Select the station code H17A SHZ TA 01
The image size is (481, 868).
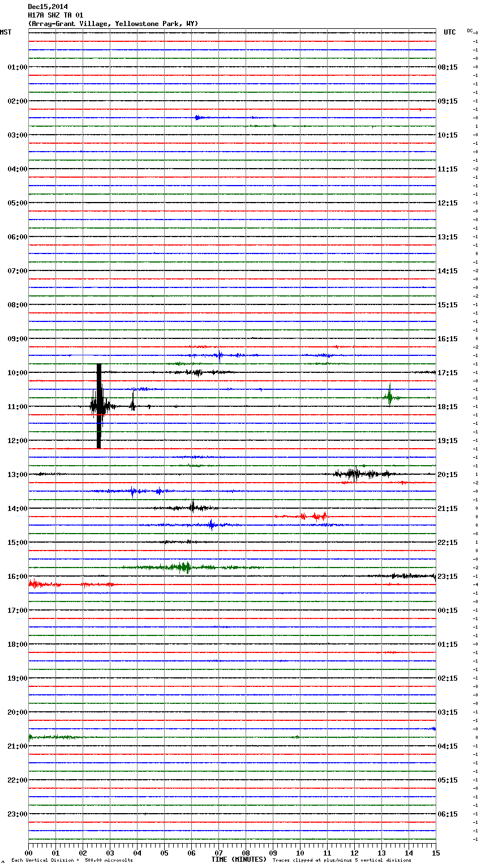55,15
